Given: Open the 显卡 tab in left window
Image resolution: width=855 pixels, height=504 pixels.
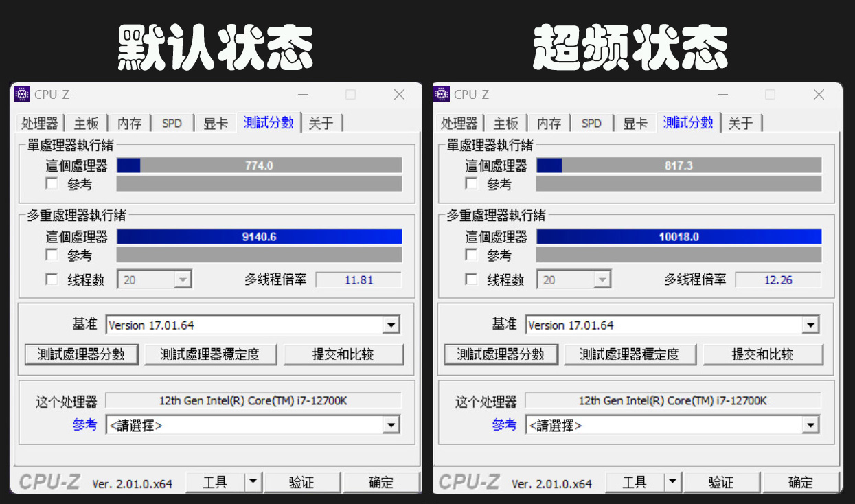Looking at the screenshot, I should coord(215,124).
